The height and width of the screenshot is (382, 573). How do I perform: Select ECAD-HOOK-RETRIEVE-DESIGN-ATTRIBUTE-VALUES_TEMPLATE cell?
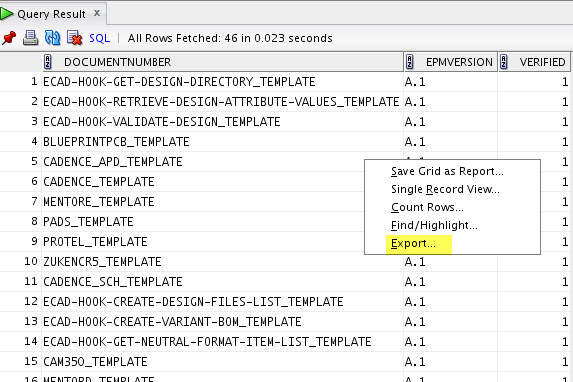223,102
